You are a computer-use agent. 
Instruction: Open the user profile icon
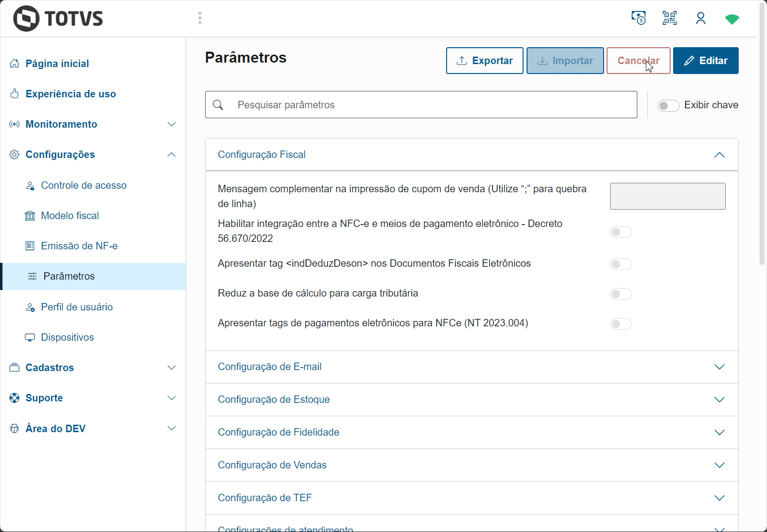700,18
